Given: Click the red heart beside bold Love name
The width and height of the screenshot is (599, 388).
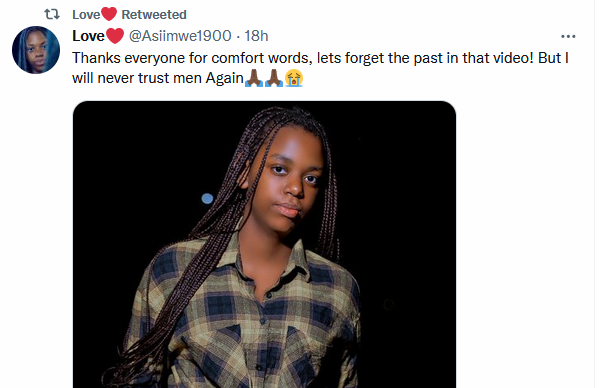Looking at the screenshot, I should pyautogui.click(x=115, y=36).
